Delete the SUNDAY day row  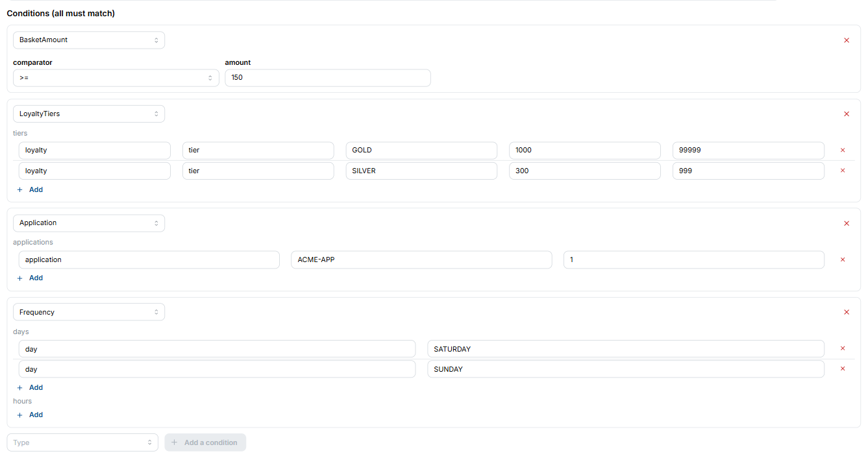(843, 368)
